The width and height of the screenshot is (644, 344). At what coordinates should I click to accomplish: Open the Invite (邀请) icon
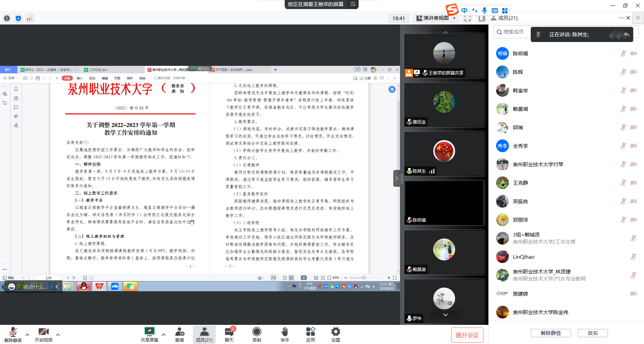click(179, 335)
